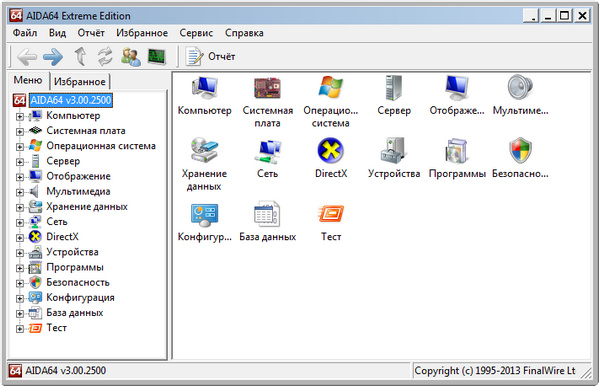Screen dimensions: 599x386
Task: Click the Forward arrow in the toolbar
Action: tap(53, 57)
